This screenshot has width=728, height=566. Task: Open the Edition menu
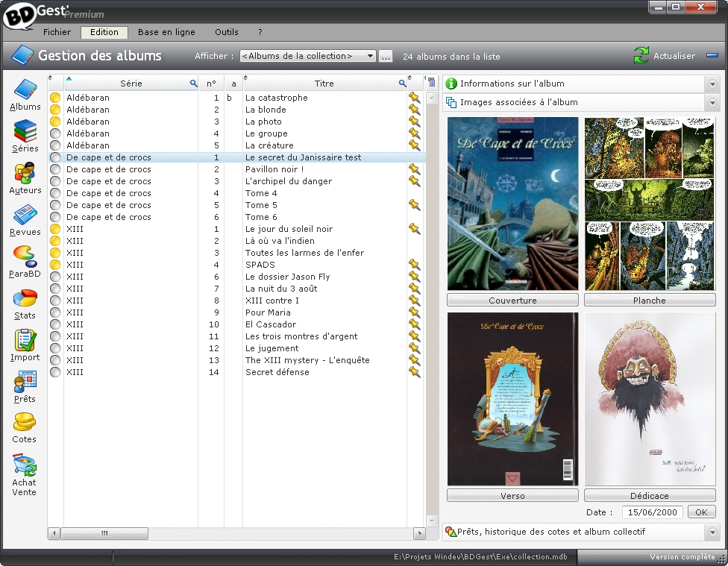pyautogui.click(x=104, y=32)
